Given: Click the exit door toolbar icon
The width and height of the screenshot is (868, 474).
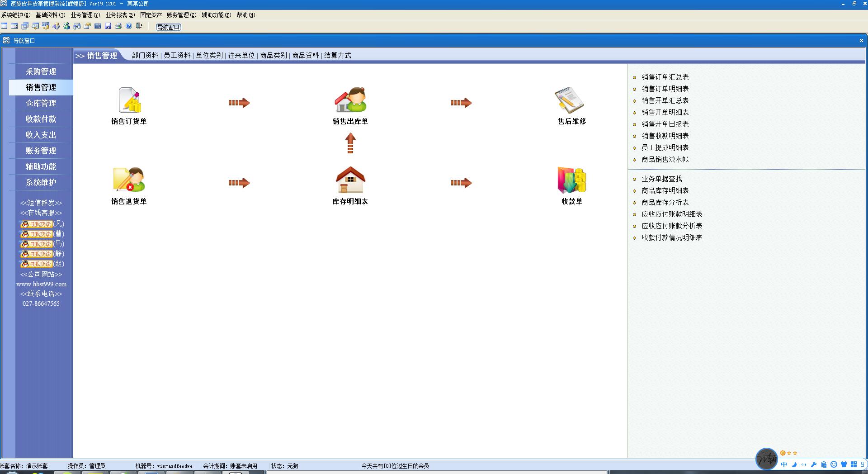Looking at the screenshot, I should pos(139,26).
